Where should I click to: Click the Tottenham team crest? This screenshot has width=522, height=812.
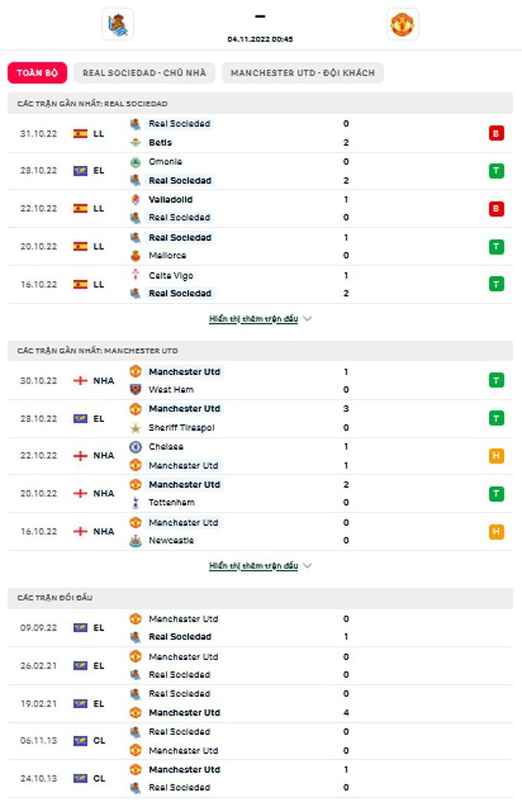pyautogui.click(x=135, y=502)
